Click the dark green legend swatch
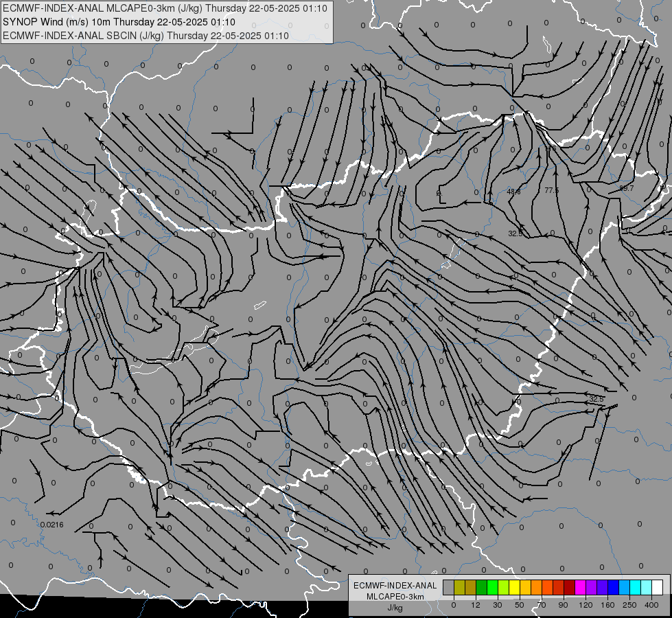 (x=482, y=587)
